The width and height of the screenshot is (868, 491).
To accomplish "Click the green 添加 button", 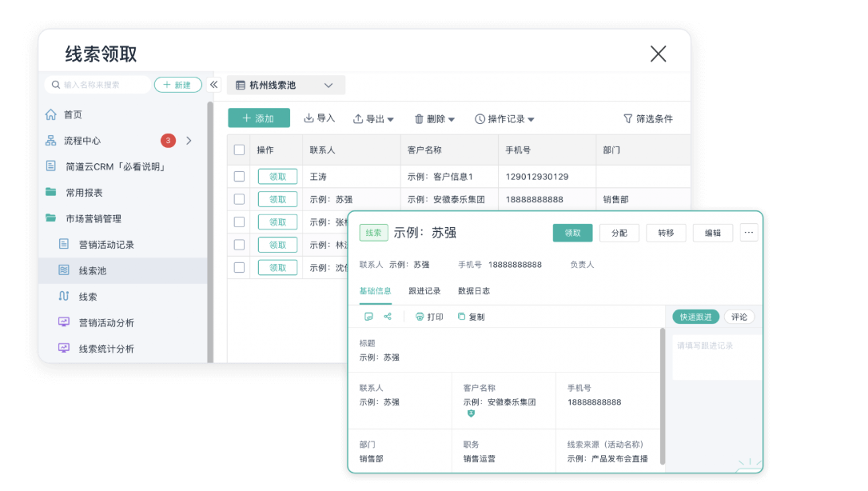I will click(259, 118).
